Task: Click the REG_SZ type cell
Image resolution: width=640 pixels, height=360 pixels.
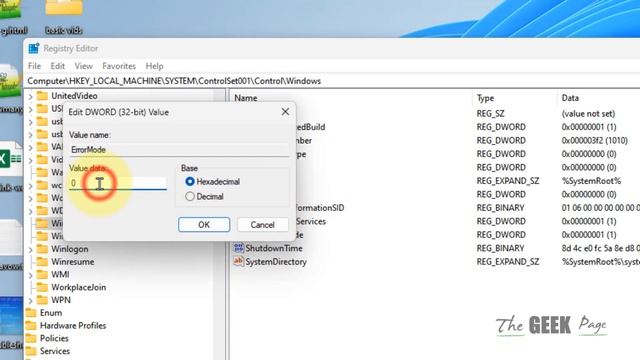Action: (491, 113)
